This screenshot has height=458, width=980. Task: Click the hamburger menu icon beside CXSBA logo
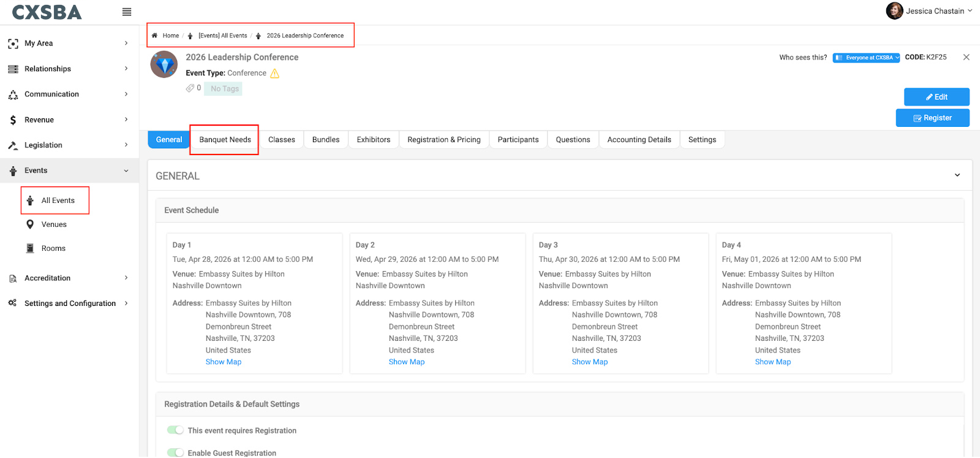point(127,12)
